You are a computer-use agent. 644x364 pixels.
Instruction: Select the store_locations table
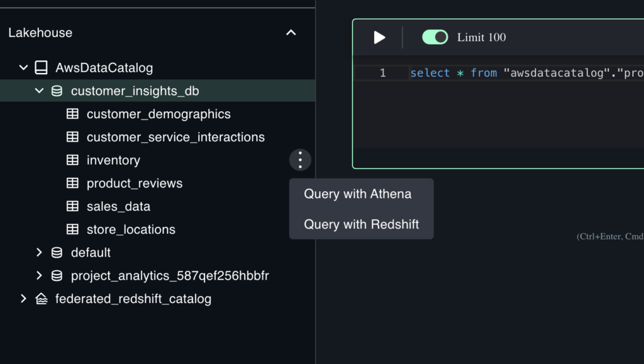[x=131, y=229]
